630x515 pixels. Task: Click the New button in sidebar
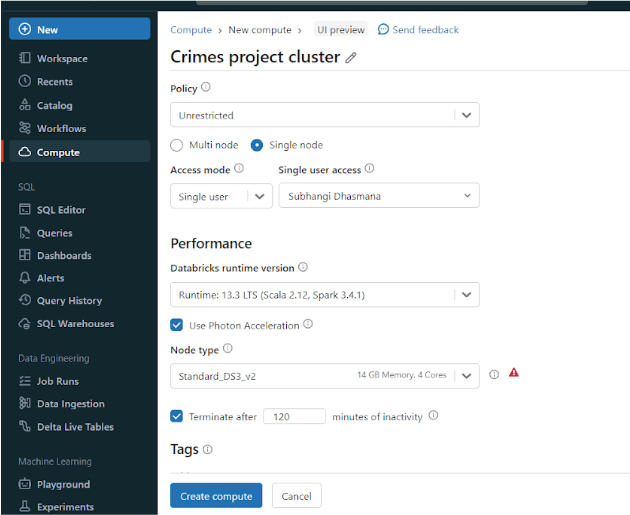click(80, 29)
